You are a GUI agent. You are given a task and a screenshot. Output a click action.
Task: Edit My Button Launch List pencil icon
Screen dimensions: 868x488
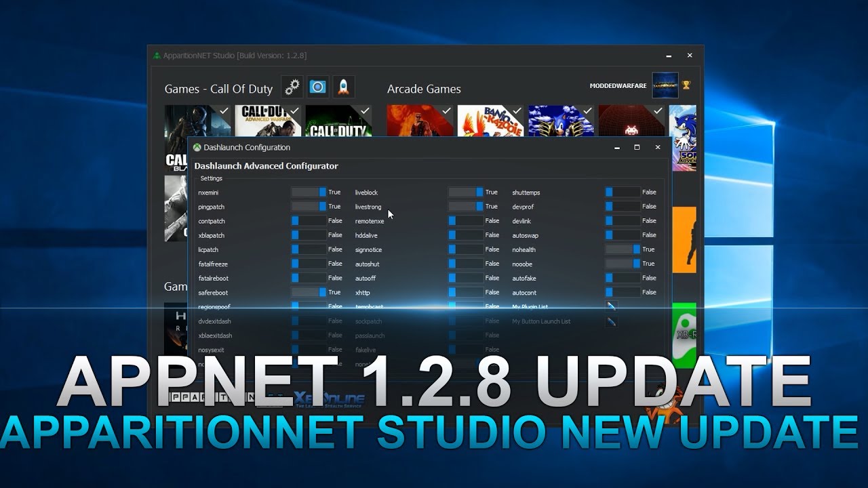pos(611,322)
